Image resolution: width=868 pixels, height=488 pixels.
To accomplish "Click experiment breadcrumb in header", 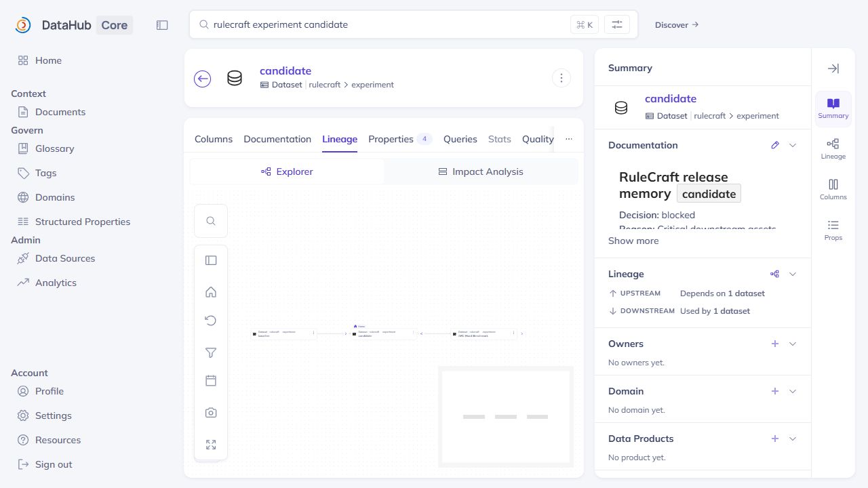I will (x=372, y=85).
